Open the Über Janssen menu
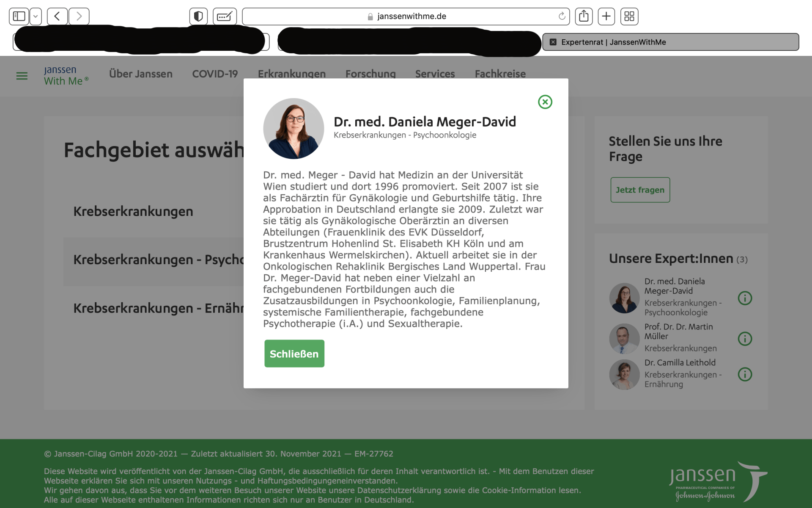The width and height of the screenshot is (812, 508). coord(141,74)
